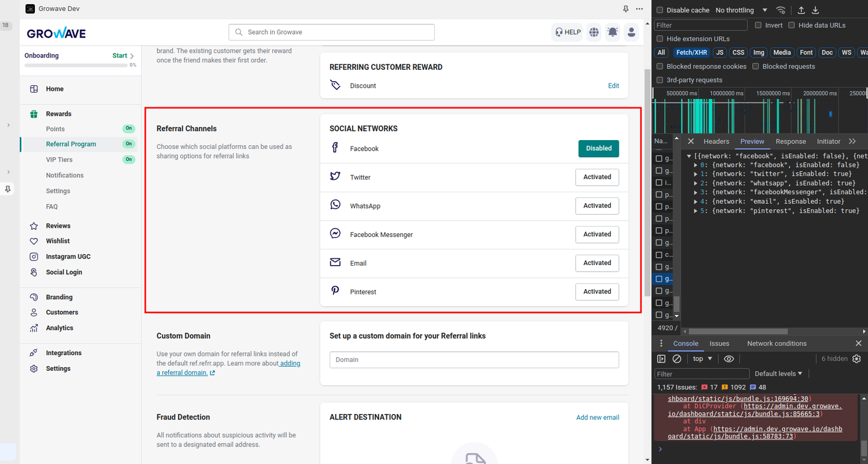868x464 pixels.
Task: Click the pin icon in app title bar
Action: click(x=626, y=9)
